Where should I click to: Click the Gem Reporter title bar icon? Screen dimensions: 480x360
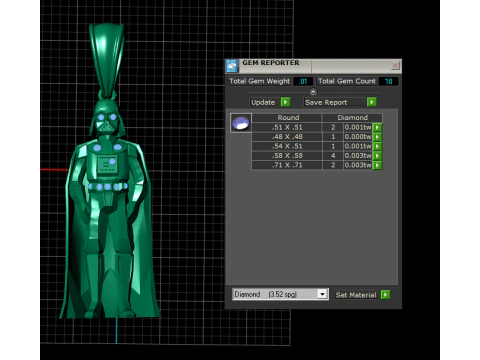[x=232, y=66]
